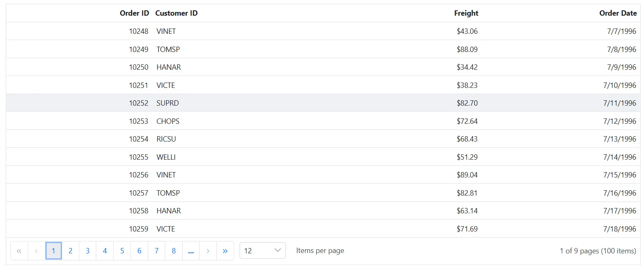Go to page 8
This screenshot has height=267, width=644.
tap(174, 251)
